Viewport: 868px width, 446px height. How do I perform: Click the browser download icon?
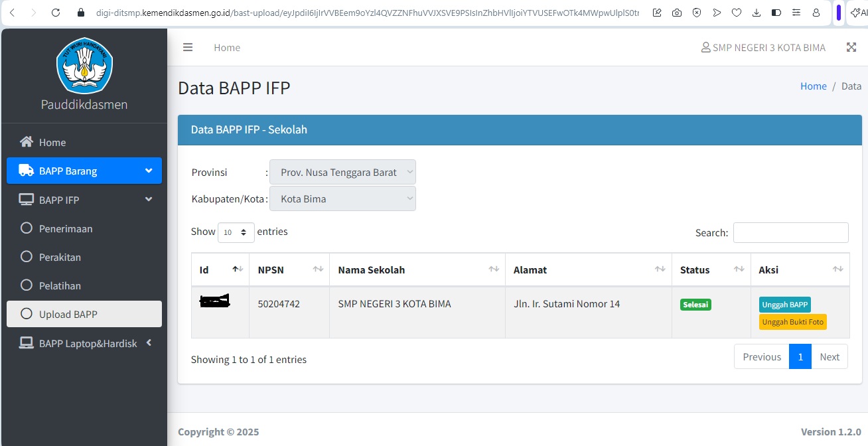(x=757, y=13)
